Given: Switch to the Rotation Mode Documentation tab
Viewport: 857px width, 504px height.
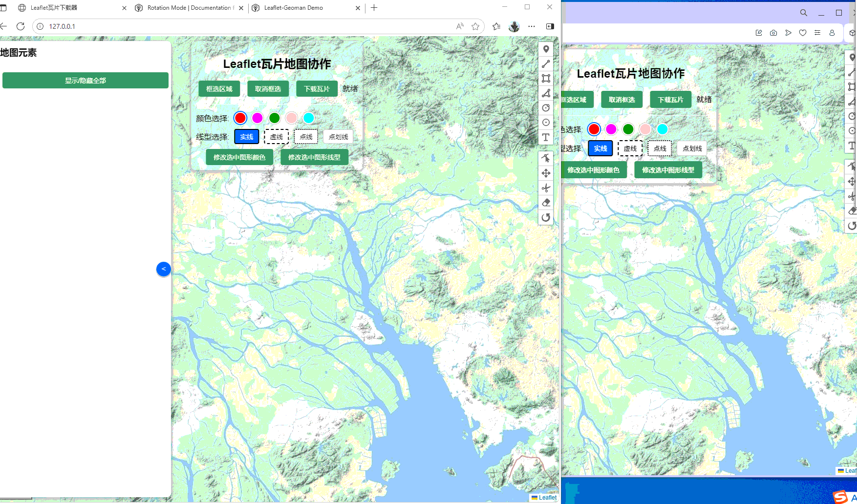Looking at the screenshot, I should pos(188,8).
